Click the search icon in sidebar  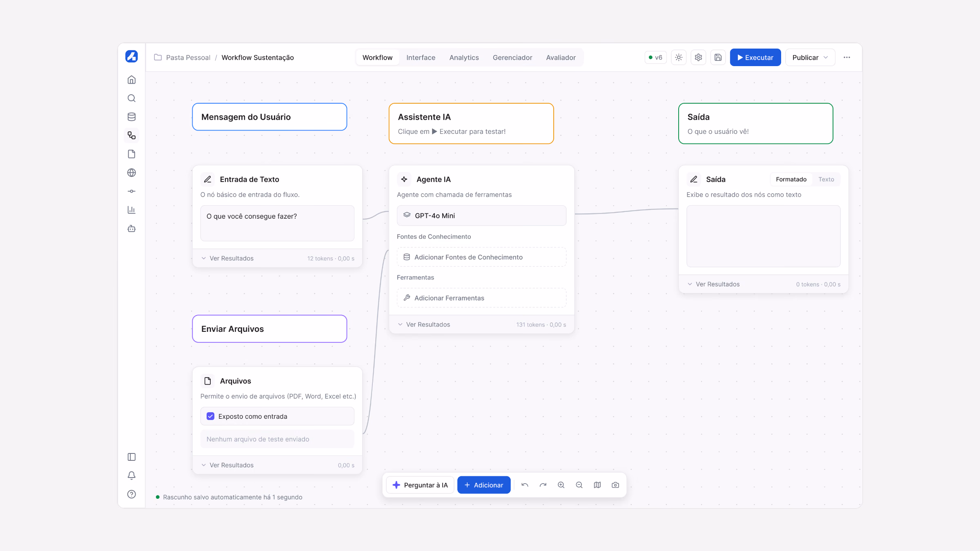pos(131,98)
